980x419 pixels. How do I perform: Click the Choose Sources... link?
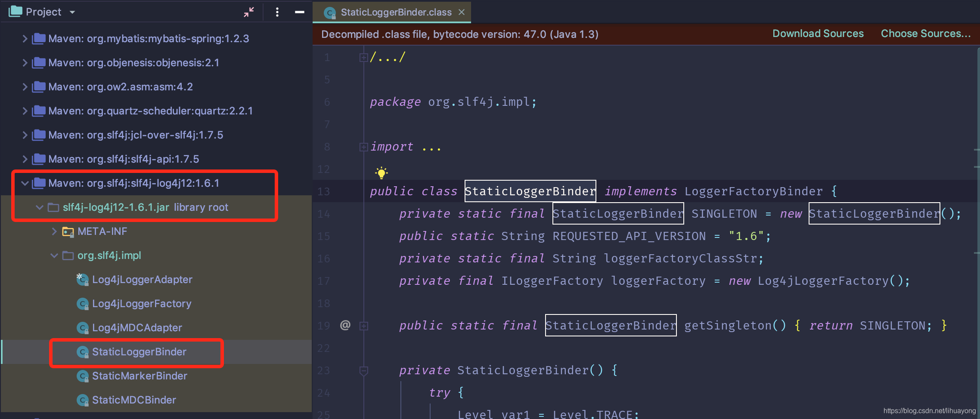(x=926, y=34)
